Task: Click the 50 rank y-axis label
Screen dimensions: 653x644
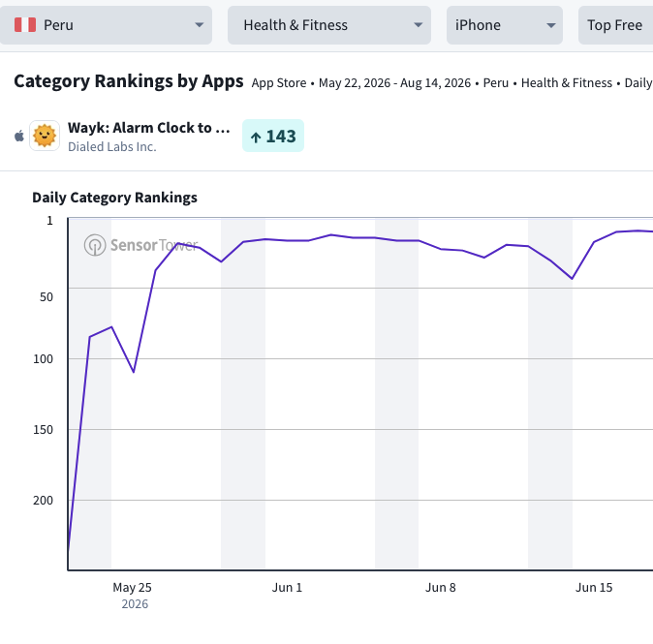Action: click(47, 296)
